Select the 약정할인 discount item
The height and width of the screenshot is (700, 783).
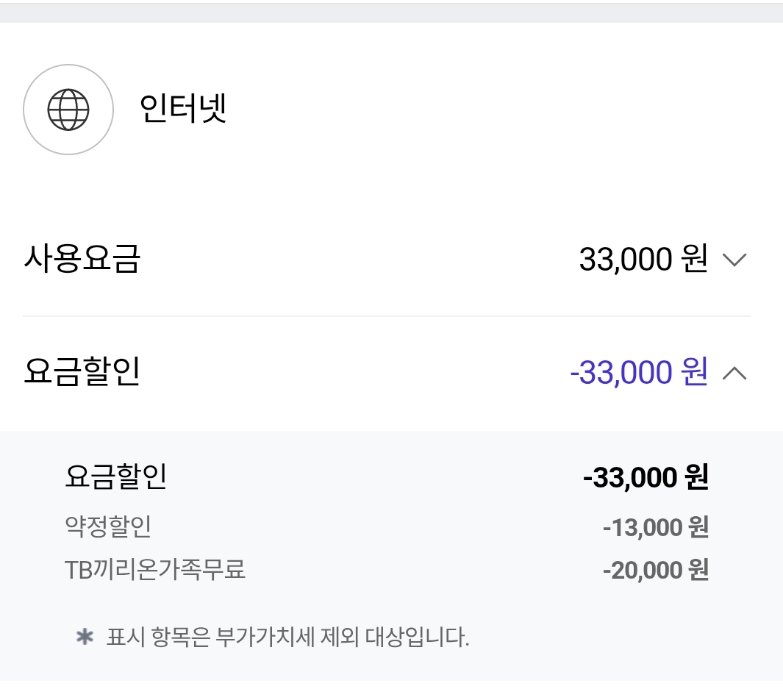[108, 526]
